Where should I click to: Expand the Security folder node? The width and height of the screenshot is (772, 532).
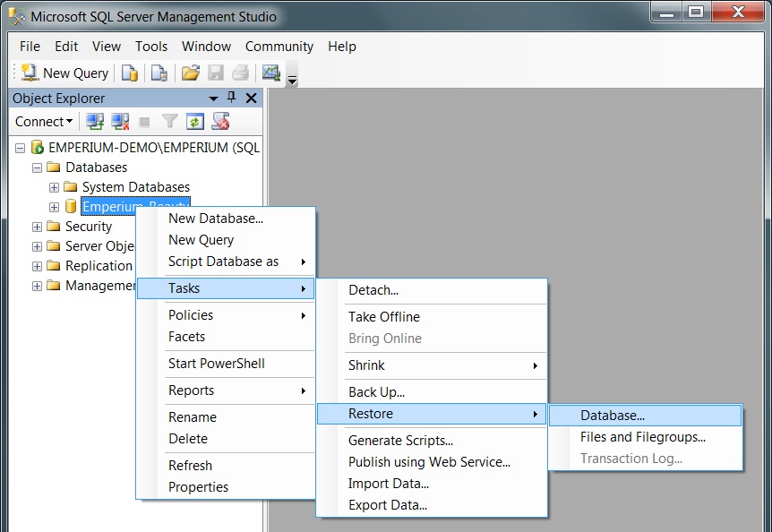(37, 227)
